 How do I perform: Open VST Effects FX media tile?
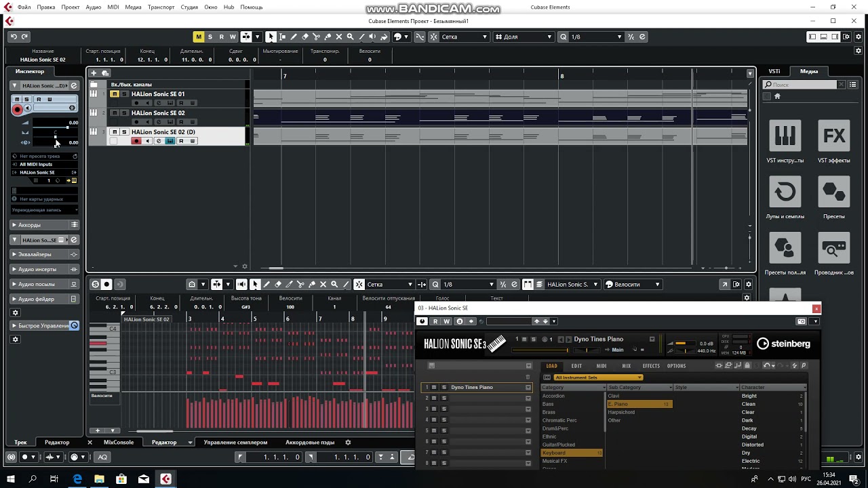(x=834, y=142)
